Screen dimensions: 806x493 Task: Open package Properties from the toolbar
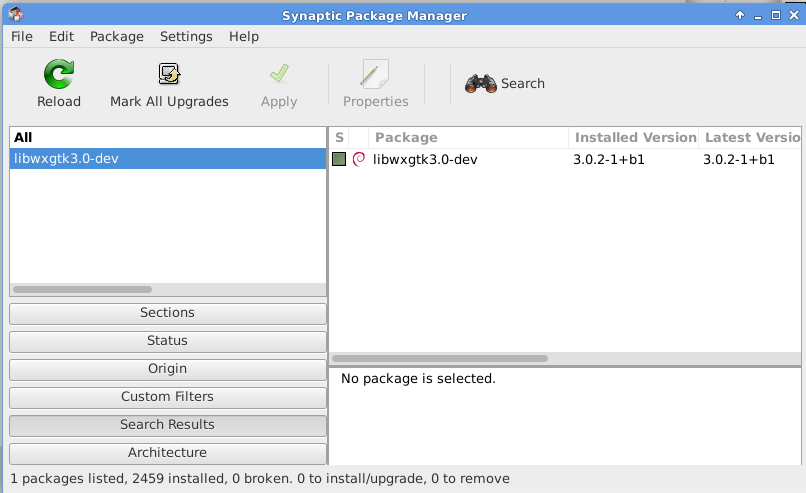coord(375,84)
